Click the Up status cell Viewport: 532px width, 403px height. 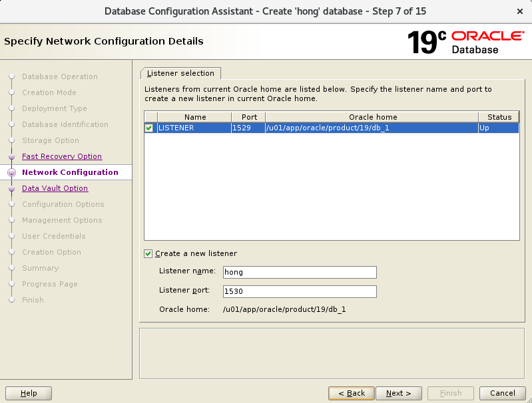tap(499, 128)
